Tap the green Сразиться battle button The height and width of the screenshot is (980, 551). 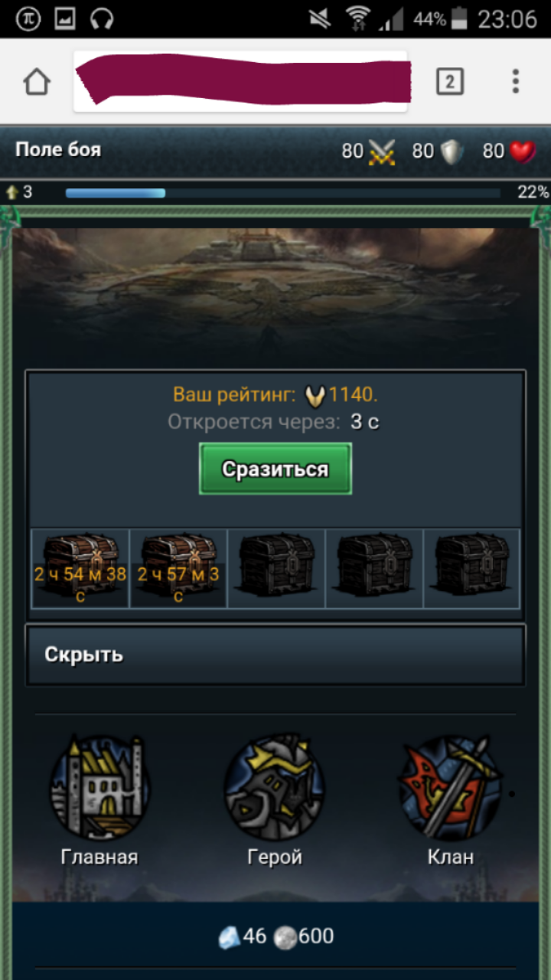point(275,469)
